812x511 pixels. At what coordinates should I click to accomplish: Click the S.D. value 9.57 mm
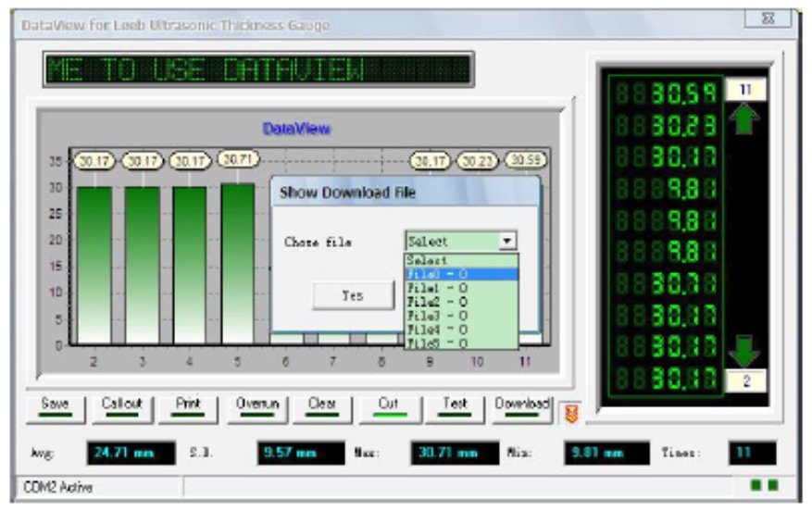[x=301, y=453]
